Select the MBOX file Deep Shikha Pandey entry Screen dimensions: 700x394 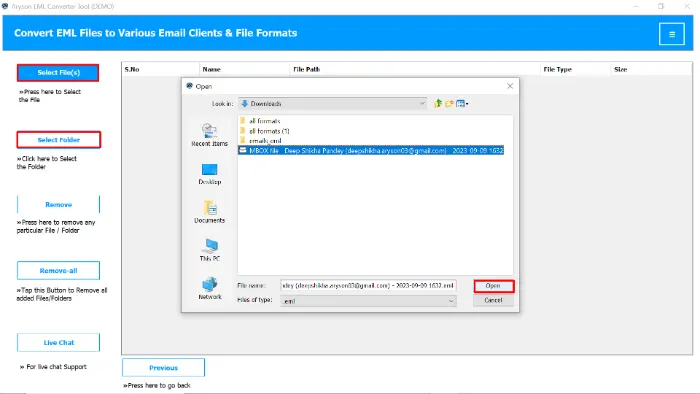click(x=371, y=150)
